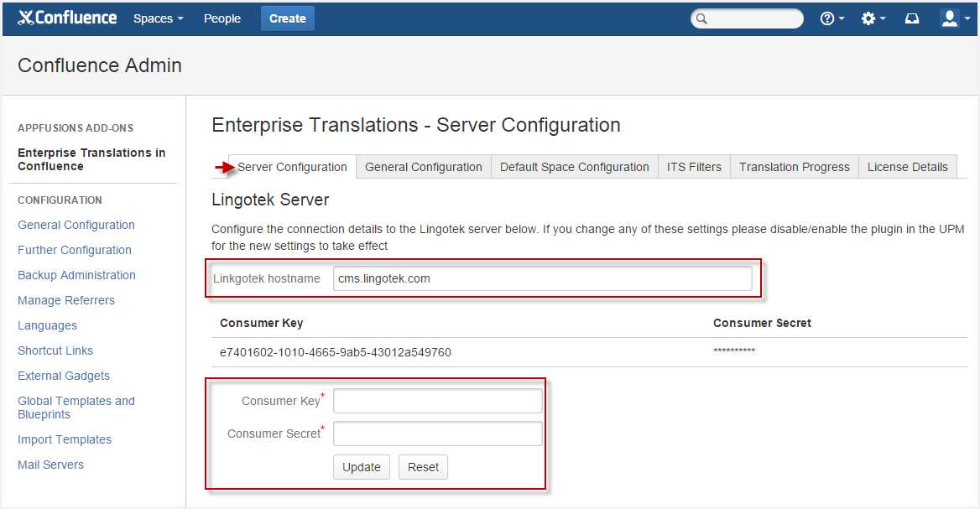
Task: Click the Consumer Key input field
Action: click(437, 401)
